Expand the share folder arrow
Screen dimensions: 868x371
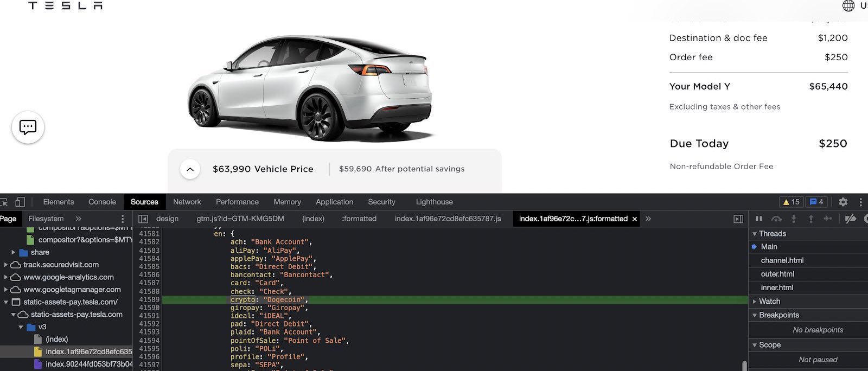pos(13,252)
